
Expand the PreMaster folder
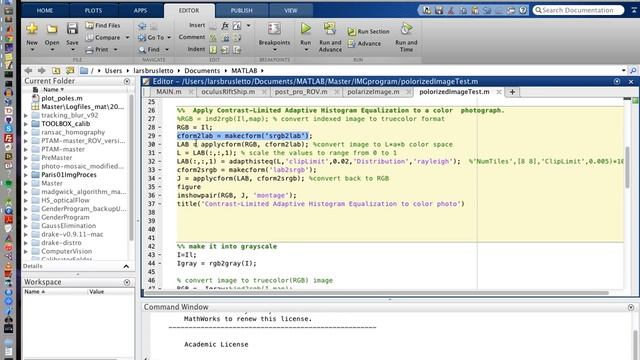26,158
